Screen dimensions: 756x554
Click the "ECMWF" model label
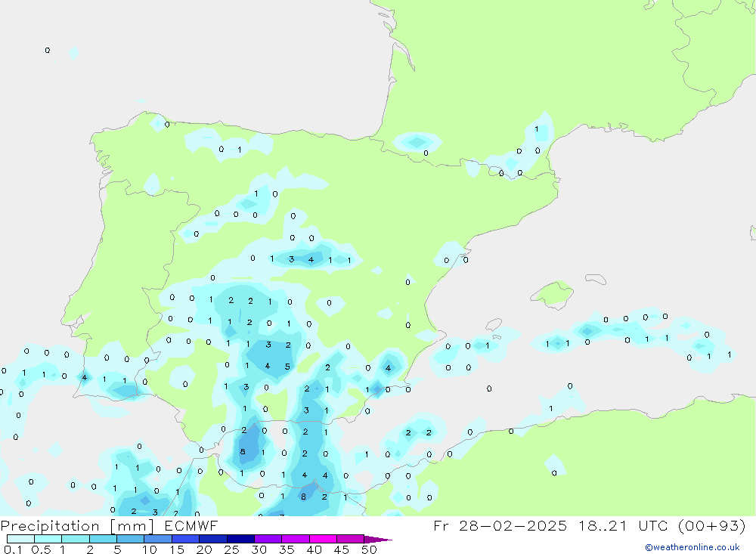(x=191, y=526)
